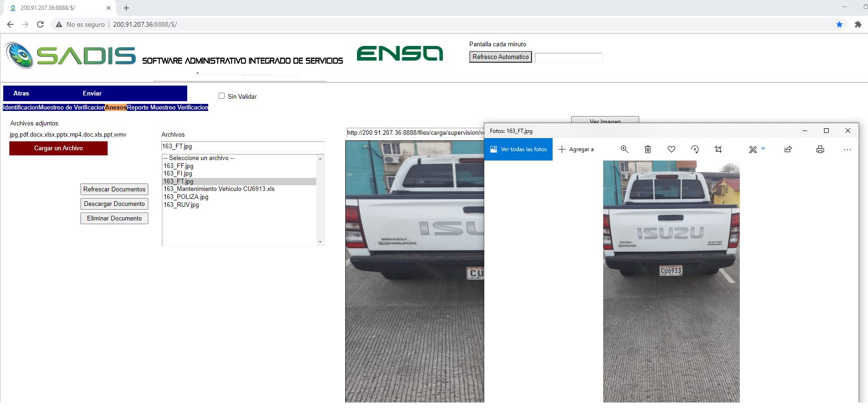Open a new browser tab
This screenshot has width=868, height=410.
[126, 8]
